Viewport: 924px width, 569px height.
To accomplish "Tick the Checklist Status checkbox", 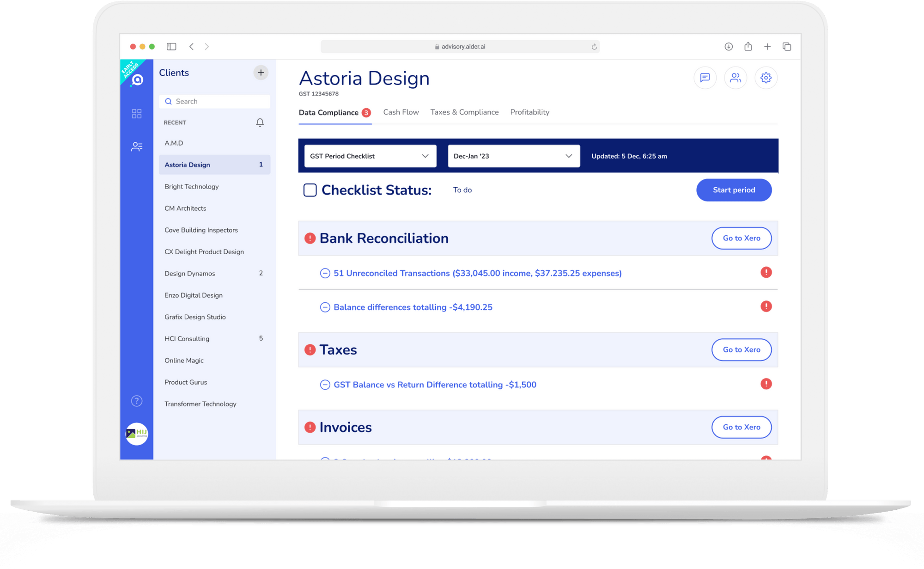I will coord(310,190).
